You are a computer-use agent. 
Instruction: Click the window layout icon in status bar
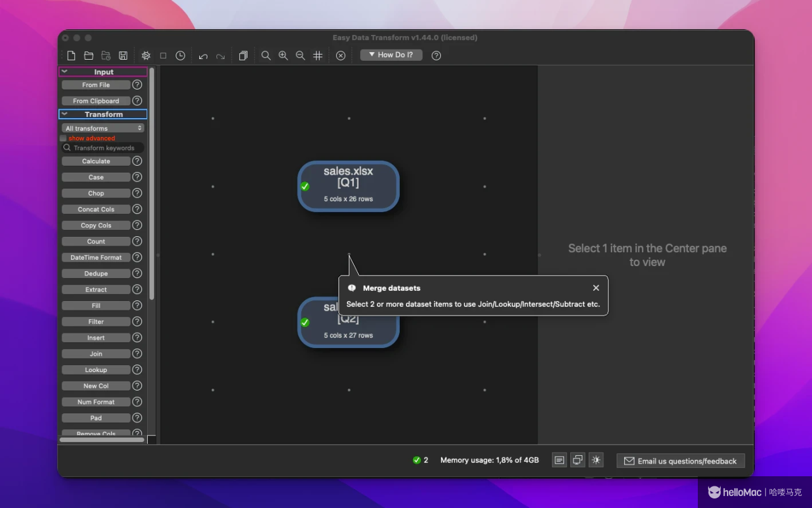577,460
